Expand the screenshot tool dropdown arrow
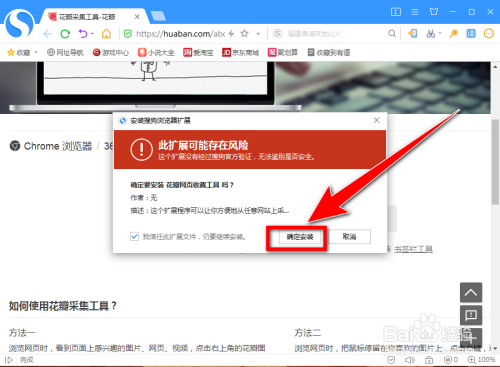The width and height of the screenshot is (500, 367). tap(440, 33)
